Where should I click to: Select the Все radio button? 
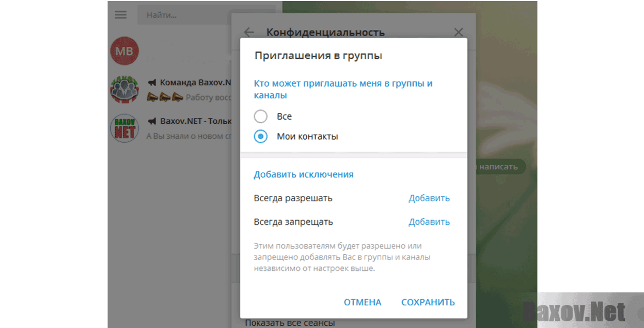[x=260, y=116]
